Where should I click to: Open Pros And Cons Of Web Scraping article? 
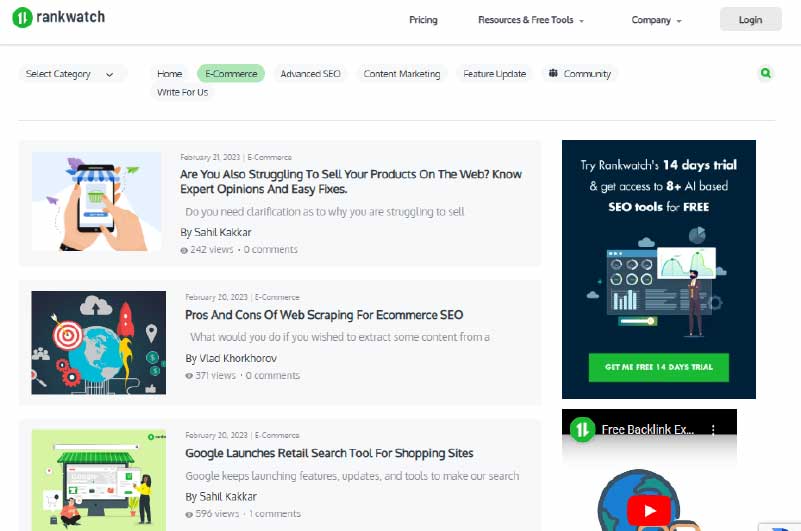point(324,315)
